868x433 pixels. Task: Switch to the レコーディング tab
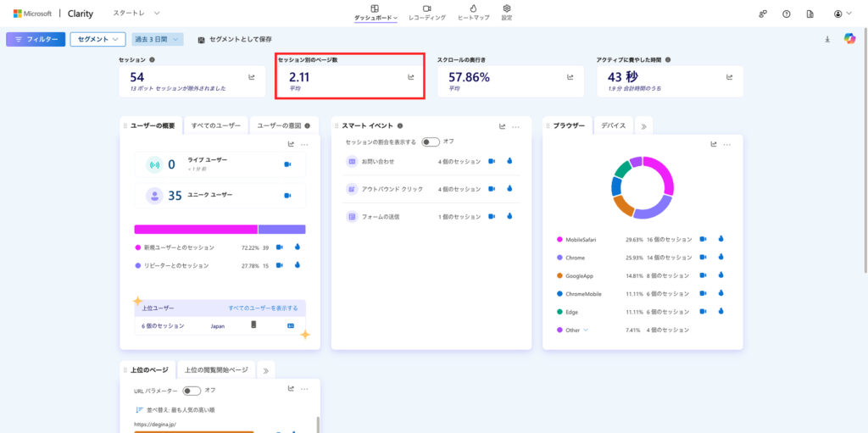point(426,12)
